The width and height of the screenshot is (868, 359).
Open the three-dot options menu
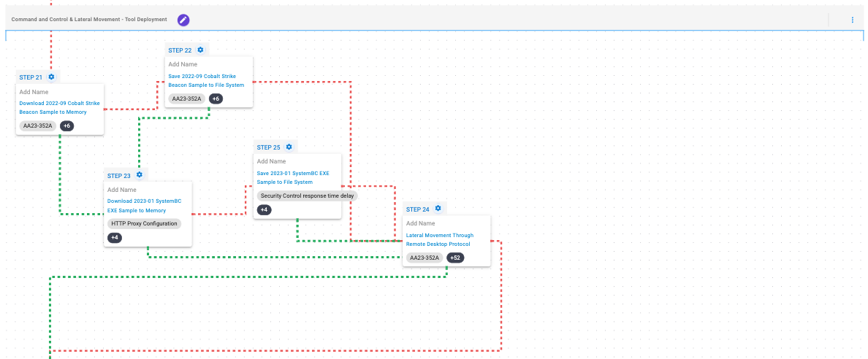pos(852,20)
